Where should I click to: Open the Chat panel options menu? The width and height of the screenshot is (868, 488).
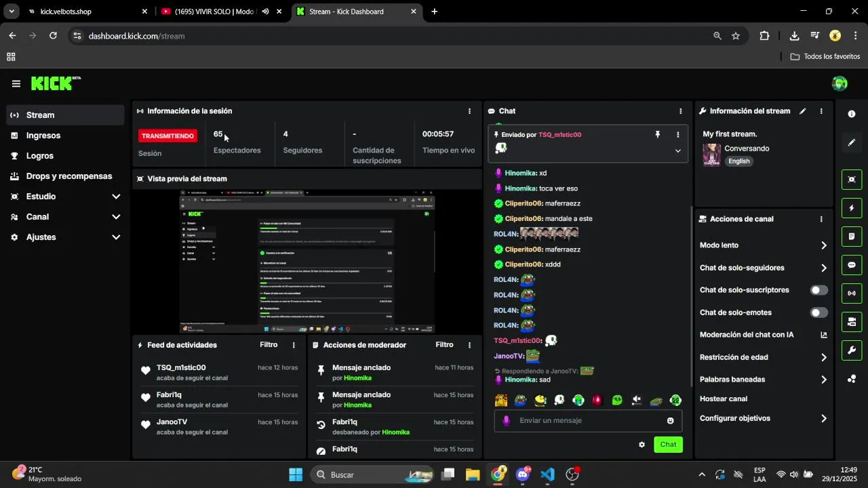click(x=681, y=111)
